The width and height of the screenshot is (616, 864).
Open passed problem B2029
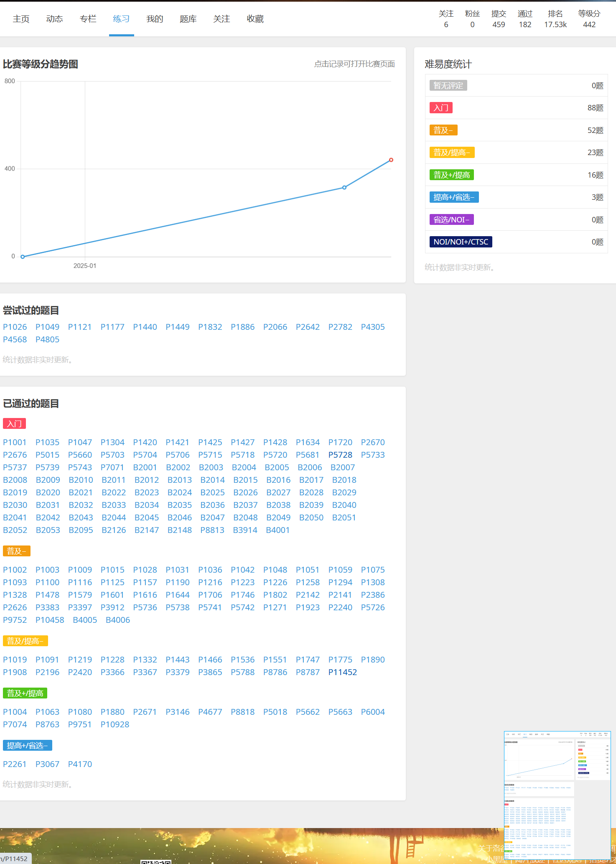click(344, 492)
